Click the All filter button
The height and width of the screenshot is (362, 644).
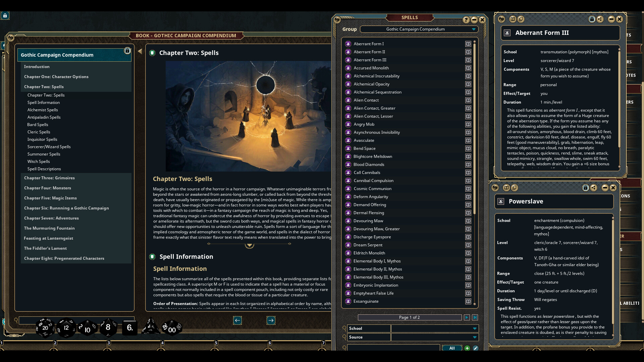click(x=452, y=348)
